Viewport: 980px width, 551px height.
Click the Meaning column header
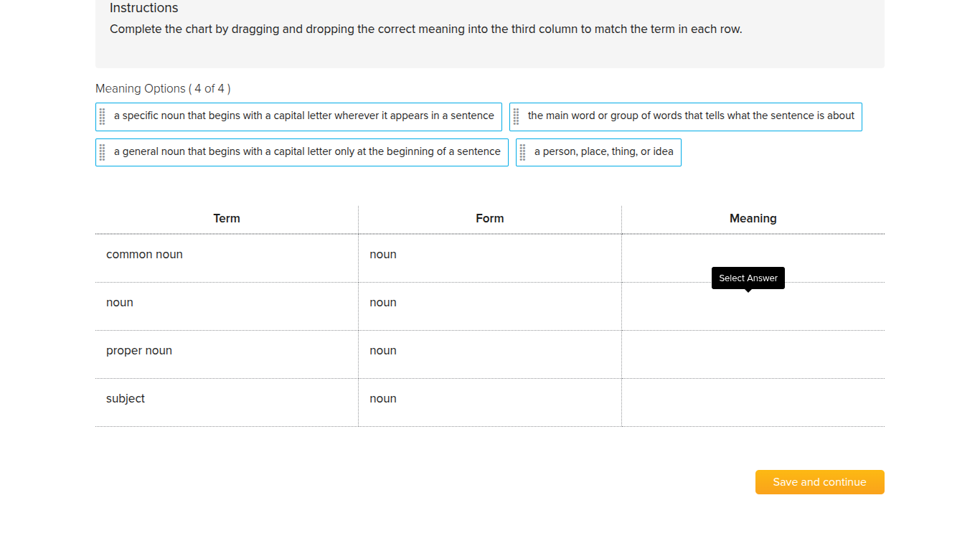pos(753,219)
